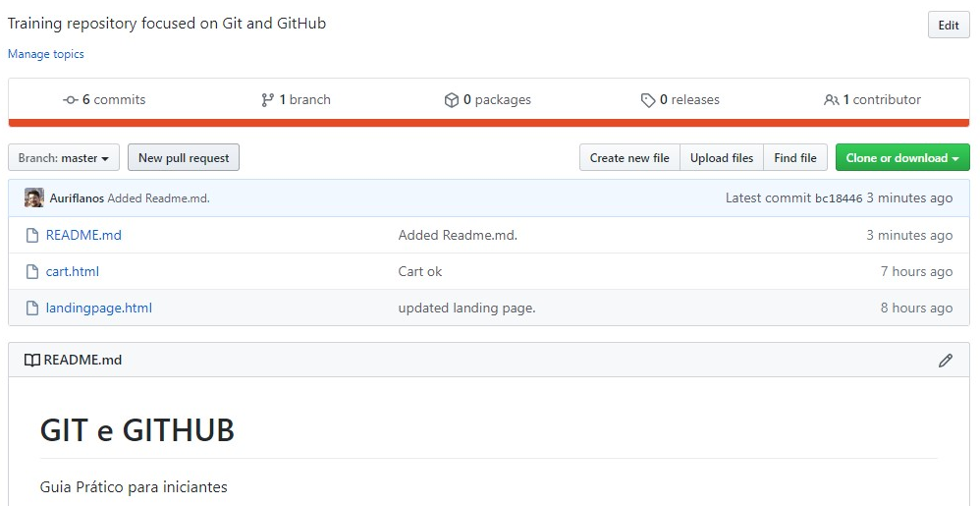The height and width of the screenshot is (506, 980).
Task: Click the branch icon
Action: [267, 100]
